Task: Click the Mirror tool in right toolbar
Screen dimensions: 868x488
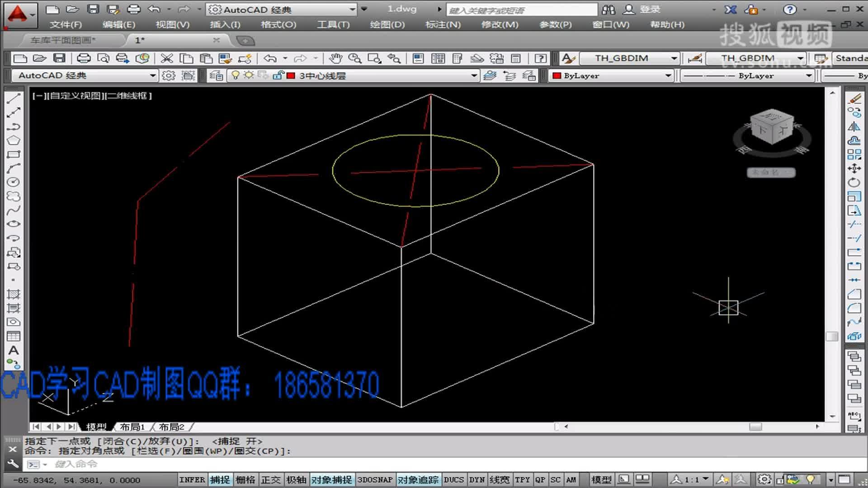Action: (x=854, y=127)
